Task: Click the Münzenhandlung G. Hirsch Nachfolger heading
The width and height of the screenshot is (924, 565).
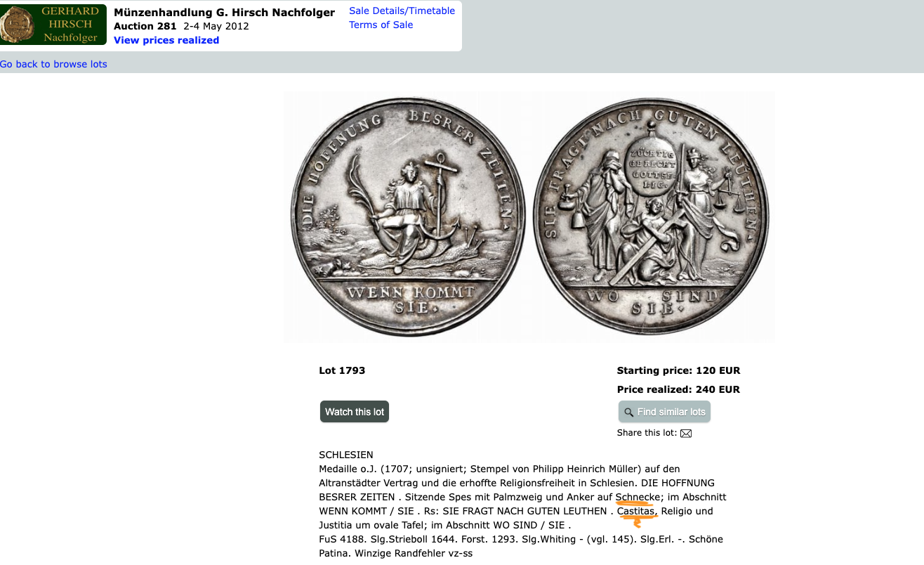Action: point(224,13)
